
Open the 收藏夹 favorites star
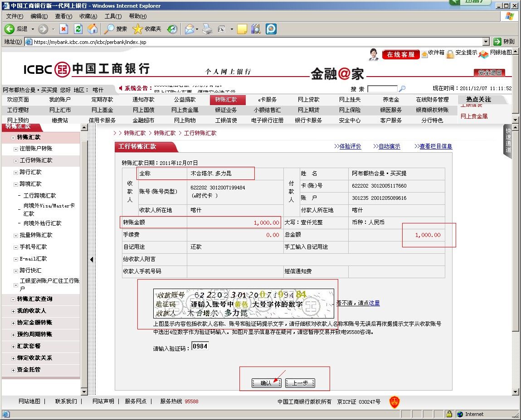(x=147, y=29)
